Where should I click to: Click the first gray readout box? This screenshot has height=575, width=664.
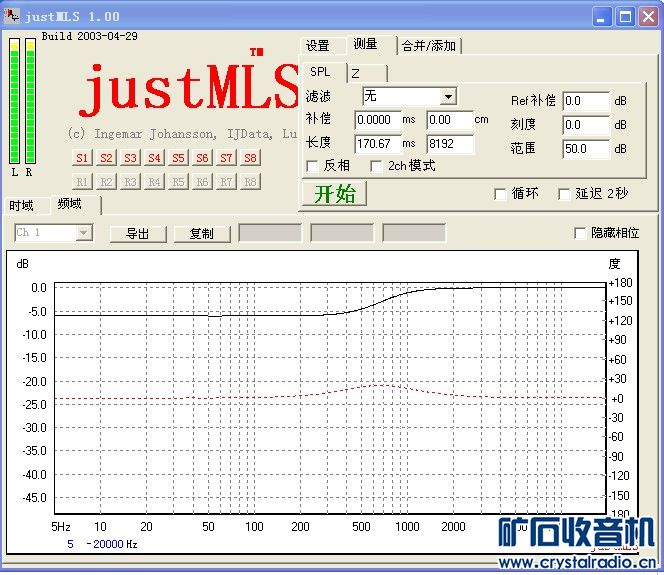[x=270, y=233]
